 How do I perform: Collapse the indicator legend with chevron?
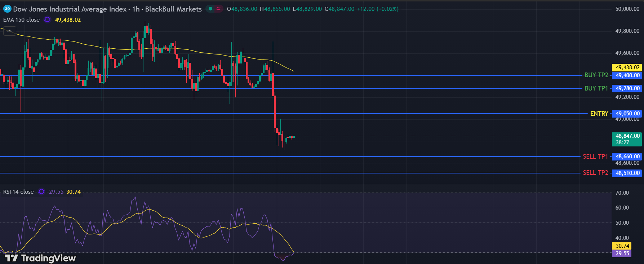(9, 31)
